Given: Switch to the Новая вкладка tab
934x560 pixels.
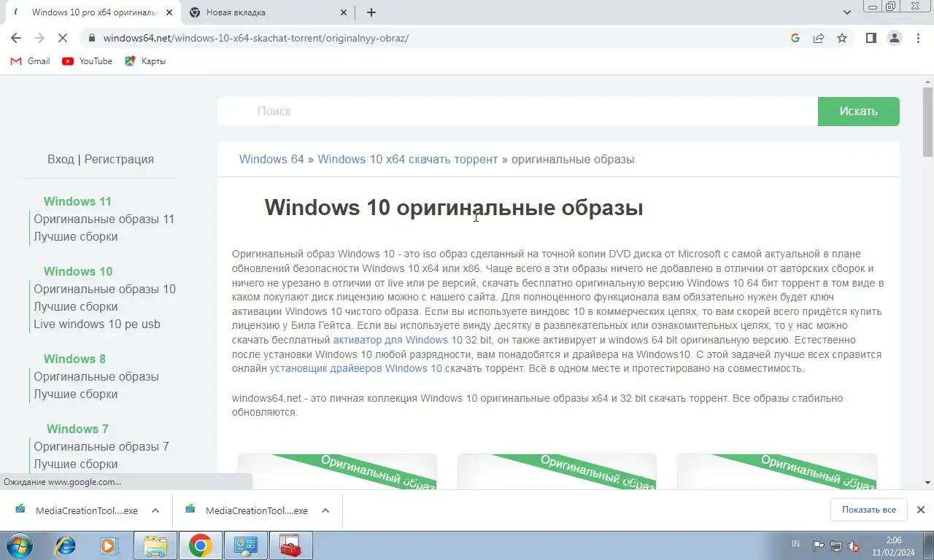Looking at the screenshot, I should [x=269, y=12].
